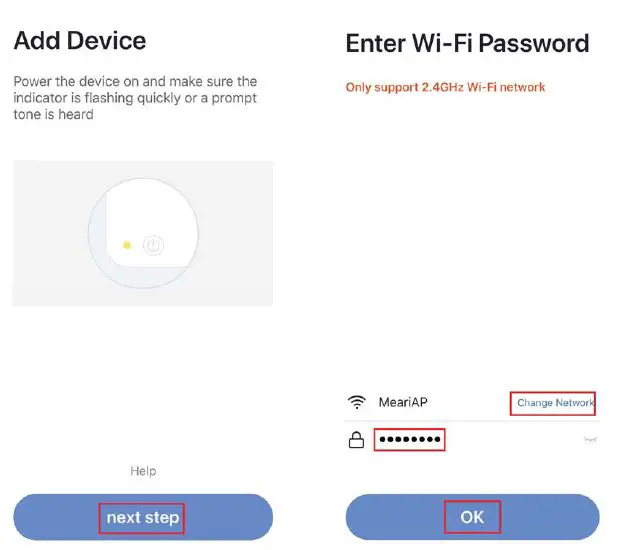This screenshot has height=550, width=637.
Task: Click the Wi-Fi signal icon
Action: [356, 403]
